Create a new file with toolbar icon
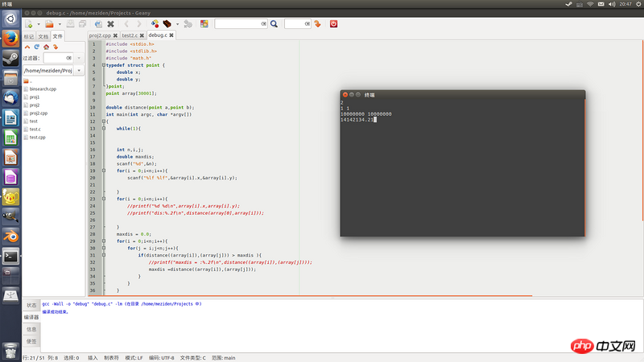644x362 pixels. coord(28,24)
